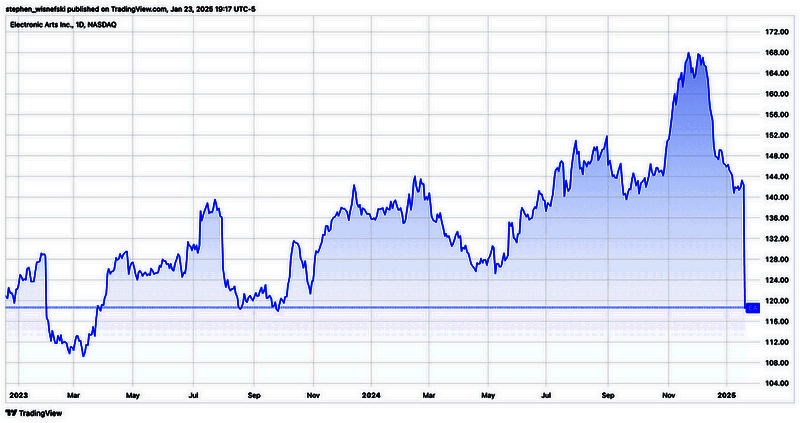This screenshot has height=423, width=800.
Task: Select the 2024 label on time axis
Action: pyautogui.click(x=369, y=395)
